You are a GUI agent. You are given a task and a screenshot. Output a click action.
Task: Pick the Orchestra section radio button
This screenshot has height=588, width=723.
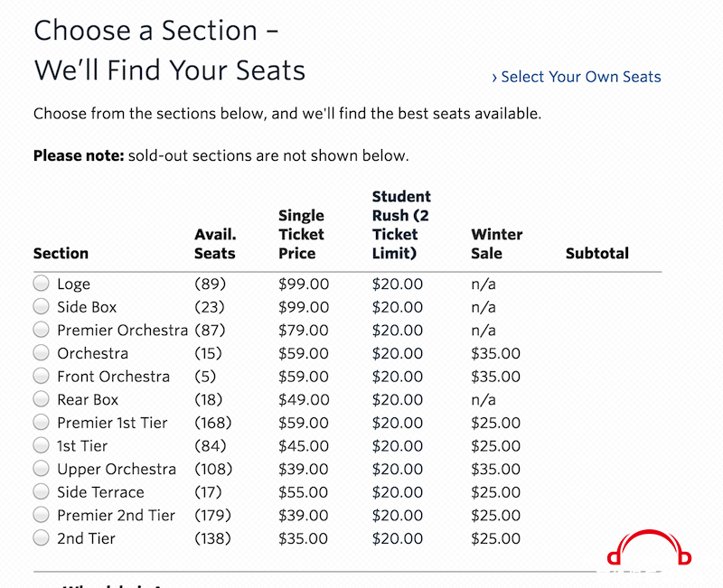[41, 352]
